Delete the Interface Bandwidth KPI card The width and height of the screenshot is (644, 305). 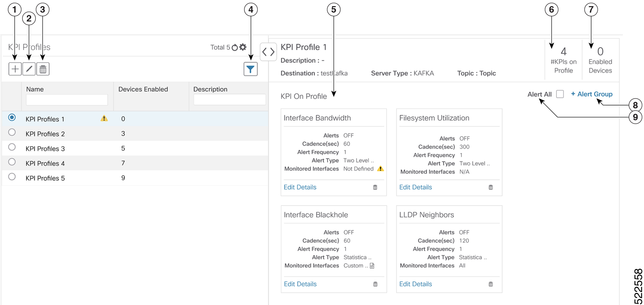375,187
